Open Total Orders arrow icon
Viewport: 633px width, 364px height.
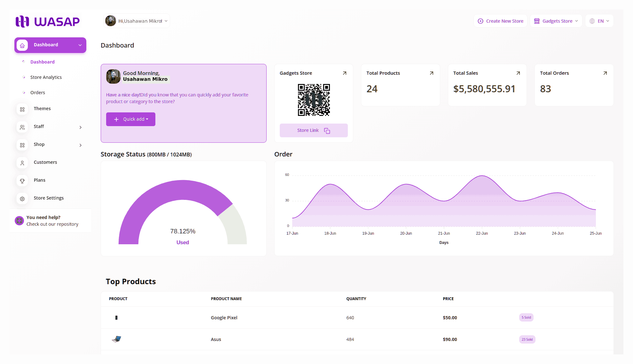coord(605,73)
